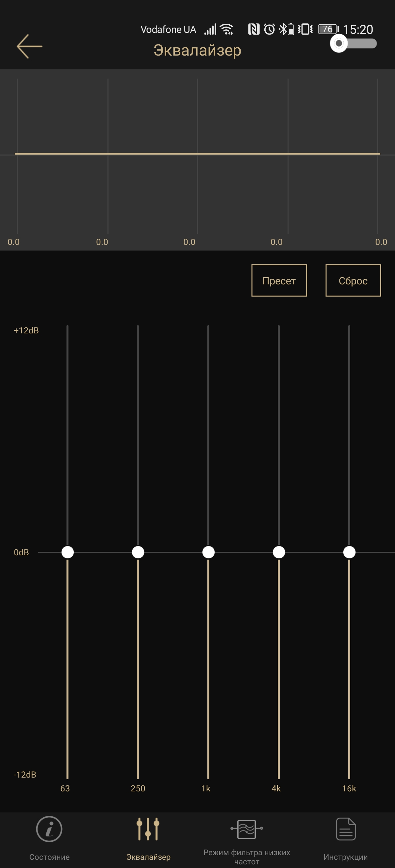The image size is (395, 868).
Task: Click the Wi-Fi status bar icon
Action: tap(227, 29)
